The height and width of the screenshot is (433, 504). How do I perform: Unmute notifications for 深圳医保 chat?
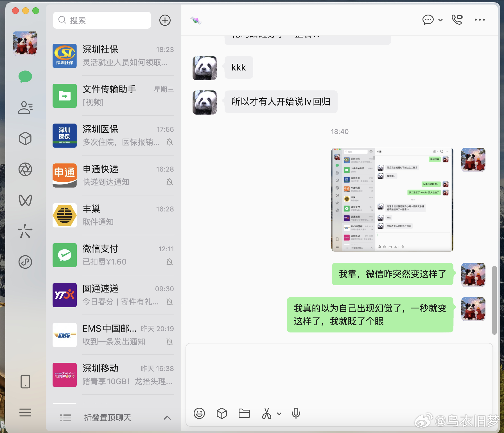tap(169, 143)
